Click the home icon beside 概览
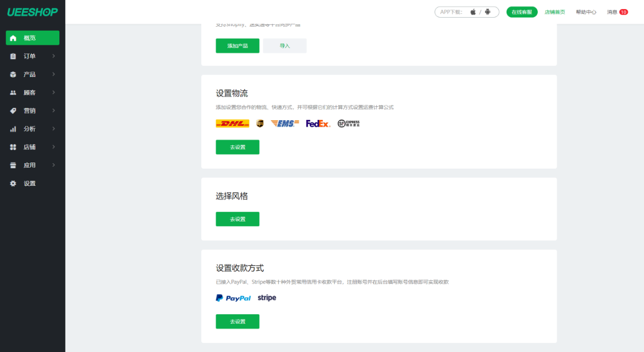644x352 pixels. click(x=13, y=38)
